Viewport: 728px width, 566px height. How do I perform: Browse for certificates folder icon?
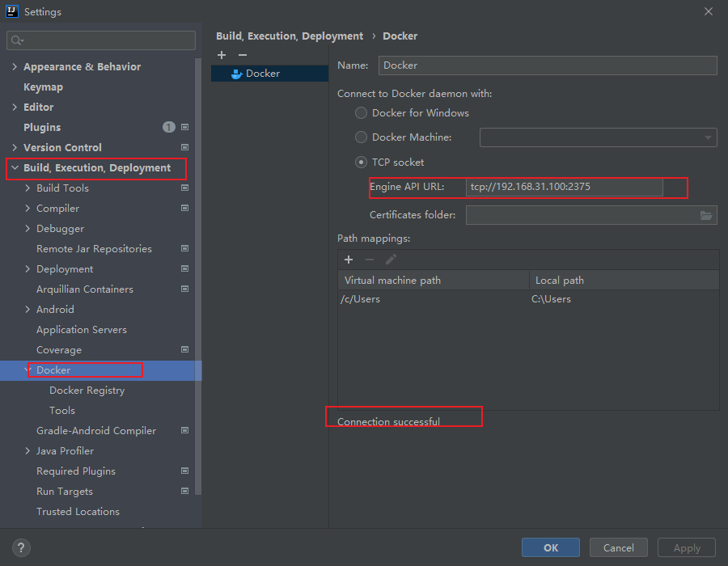pyautogui.click(x=706, y=215)
